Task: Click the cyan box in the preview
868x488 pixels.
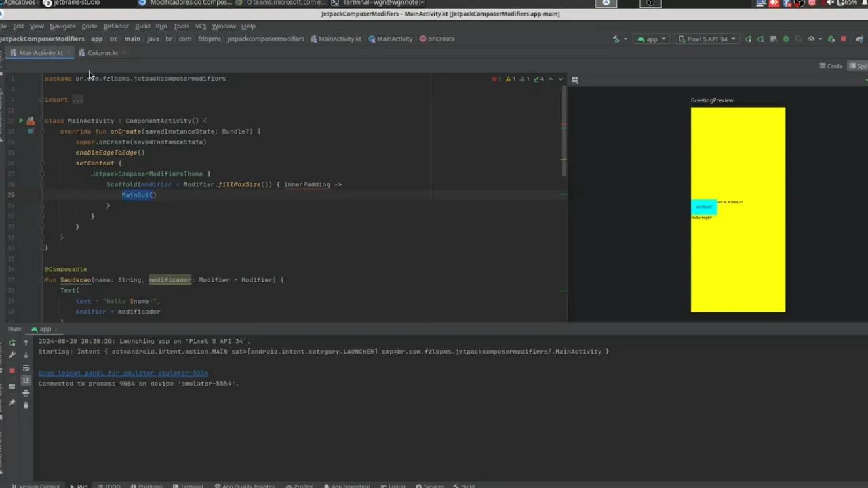Action: pyautogui.click(x=704, y=206)
